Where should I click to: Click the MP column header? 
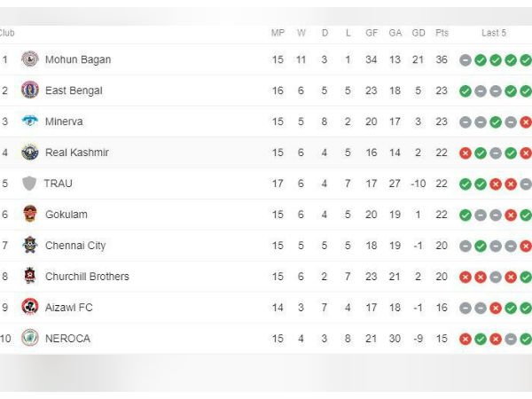click(278, 33)
